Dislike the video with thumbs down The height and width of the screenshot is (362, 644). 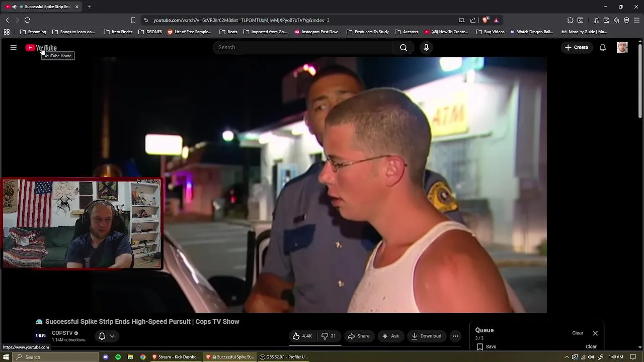tap(329, 336)
